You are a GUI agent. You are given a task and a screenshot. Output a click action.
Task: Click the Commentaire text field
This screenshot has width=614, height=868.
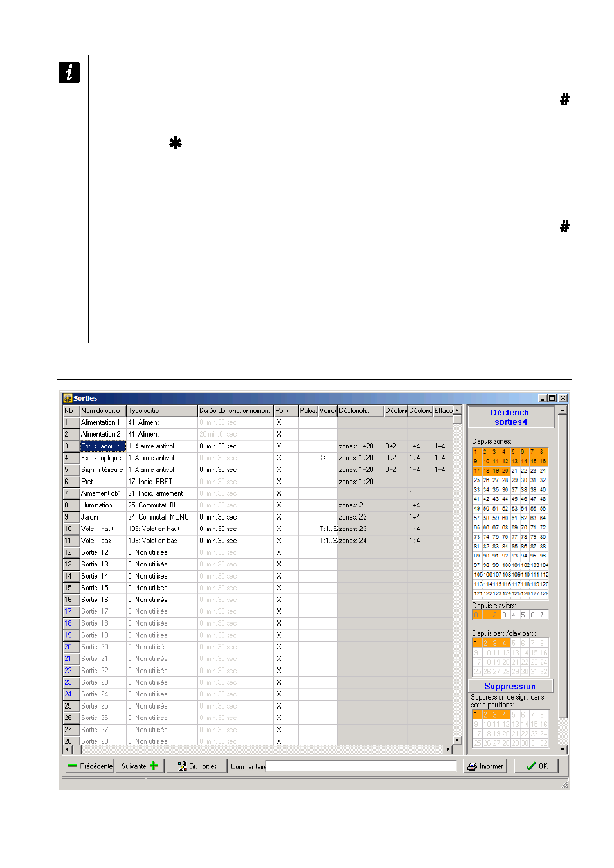[x=361, y=766]
